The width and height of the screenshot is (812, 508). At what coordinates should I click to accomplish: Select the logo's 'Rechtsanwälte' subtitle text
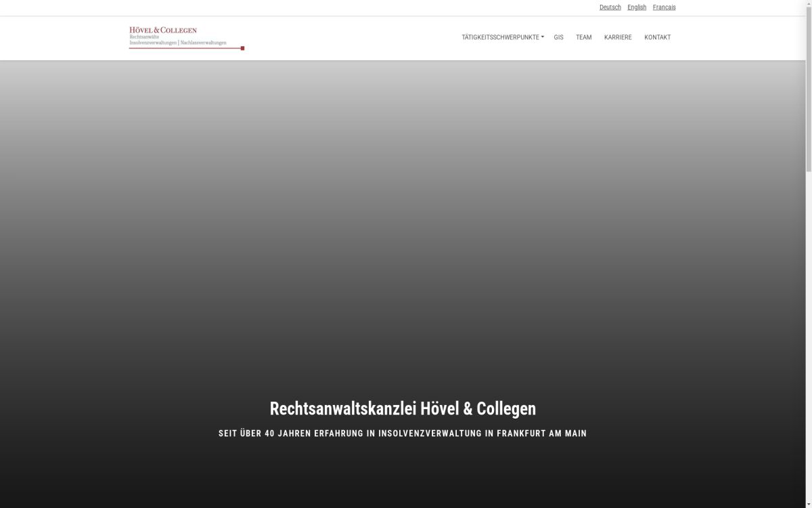(x=144, y=37)
